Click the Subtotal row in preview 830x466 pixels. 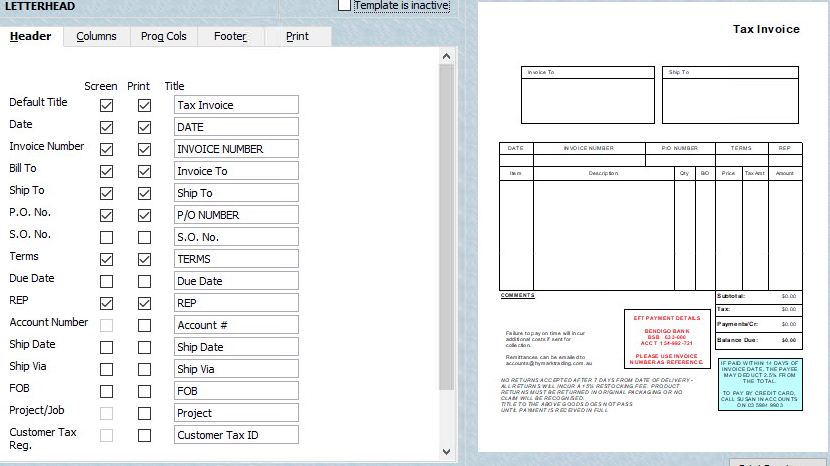(x=759, y=296)
